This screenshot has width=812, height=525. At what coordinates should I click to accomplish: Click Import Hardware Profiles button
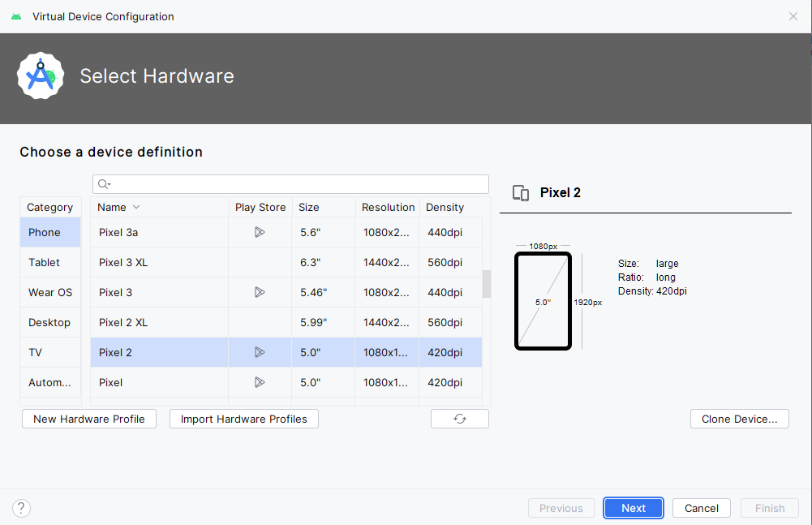pos(244,419)
